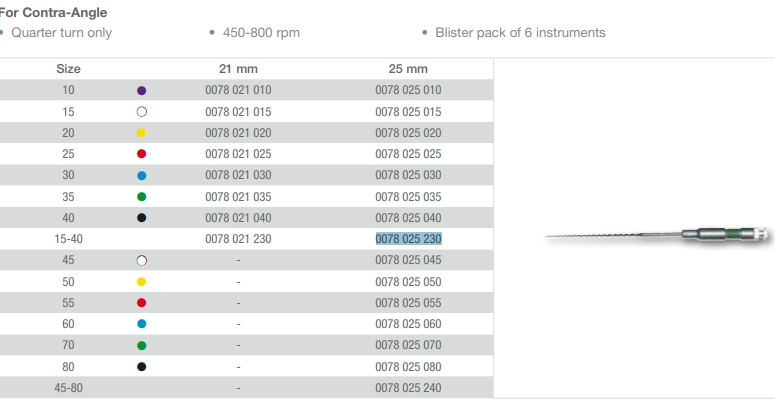Image resolution: width=775 pixels, height=400 pixels.
Task: Click the yellow dot for size 50
Action: (x=141, y=281)
